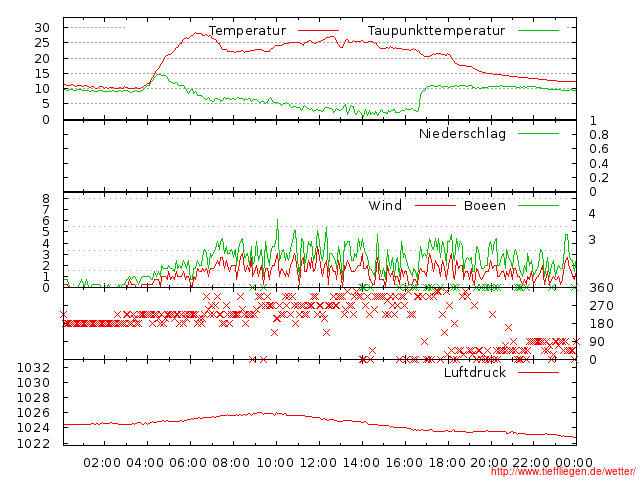640x480 pixels.
Task: Click the 1024 pressure axis value
Action: point(33,428)
